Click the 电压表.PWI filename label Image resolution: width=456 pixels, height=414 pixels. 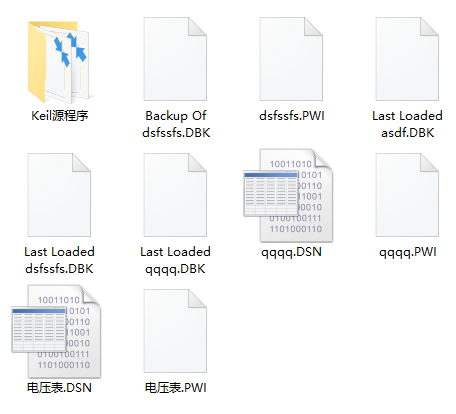175,388
